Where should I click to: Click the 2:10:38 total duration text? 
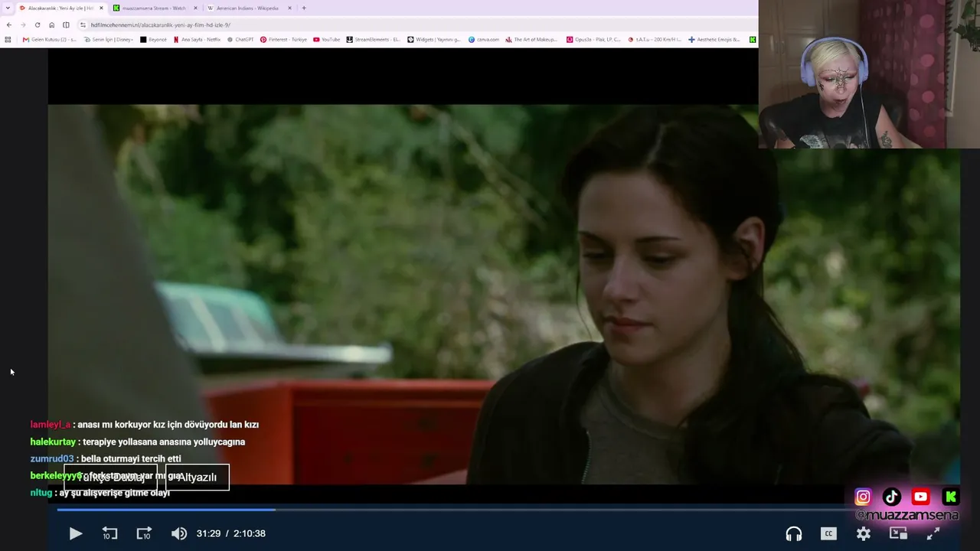(x=250, y=533)
